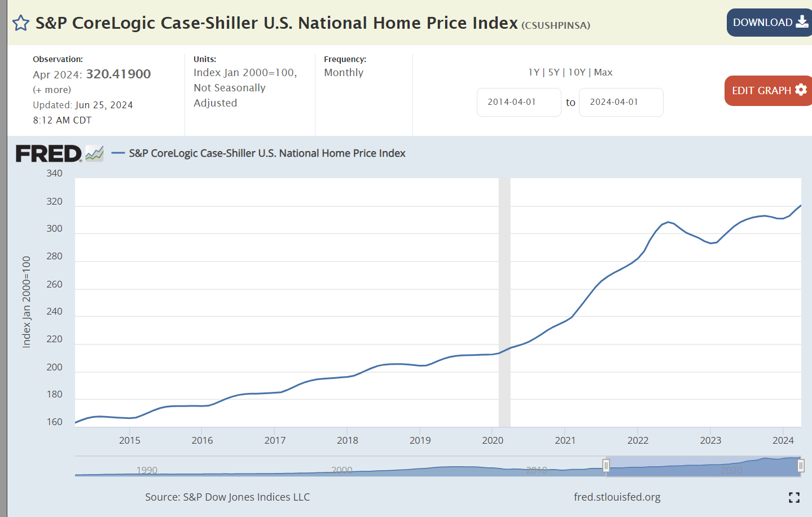Expand the (+ more) observations link
Image resolution: width=812 pixels, height=517 pixels.
coord(52,90)
